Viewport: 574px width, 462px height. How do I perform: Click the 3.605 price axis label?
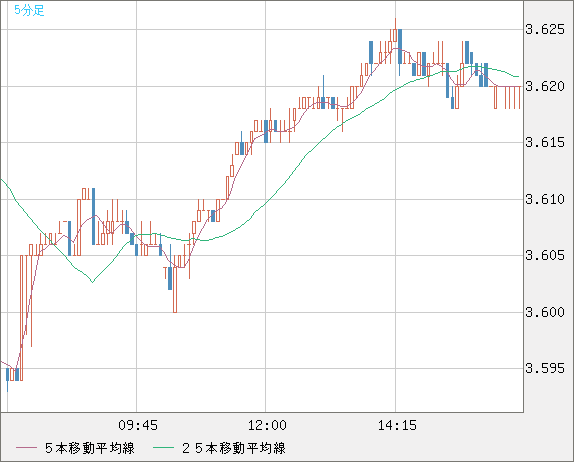click(545, 255)
